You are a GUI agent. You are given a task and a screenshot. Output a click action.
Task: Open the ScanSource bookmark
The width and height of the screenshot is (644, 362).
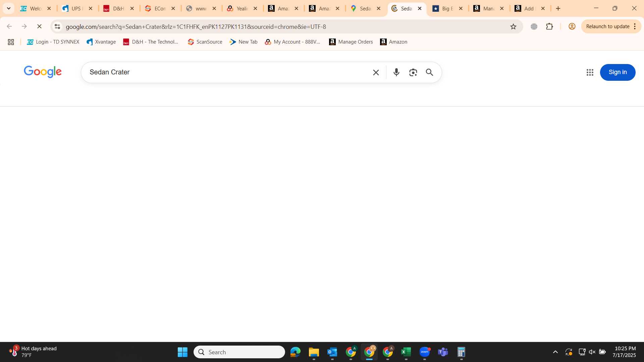click(x=205, y=42)
